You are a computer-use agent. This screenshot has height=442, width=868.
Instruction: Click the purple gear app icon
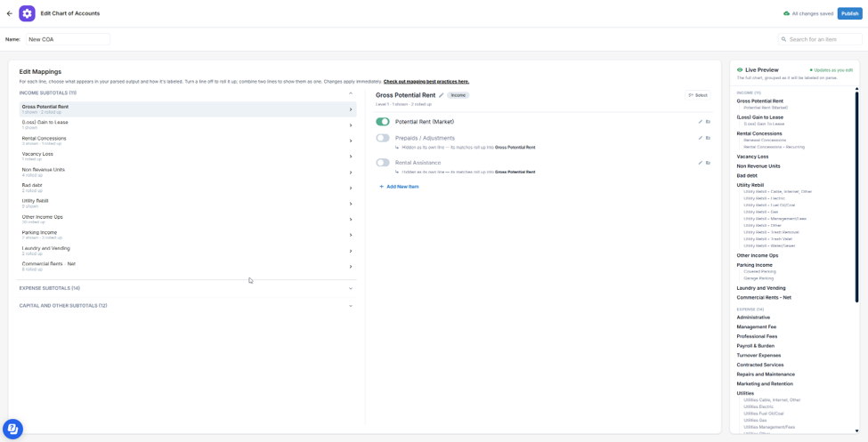(27, 13)
